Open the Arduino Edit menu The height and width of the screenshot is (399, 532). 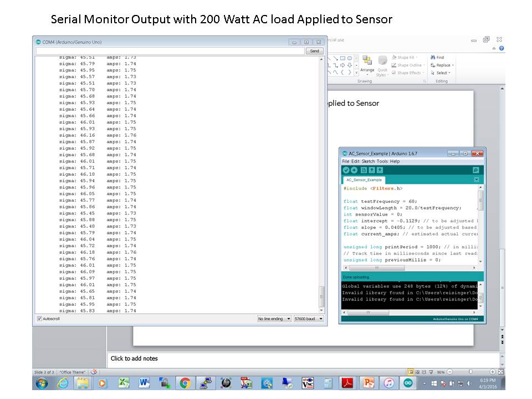coord(355,161)
